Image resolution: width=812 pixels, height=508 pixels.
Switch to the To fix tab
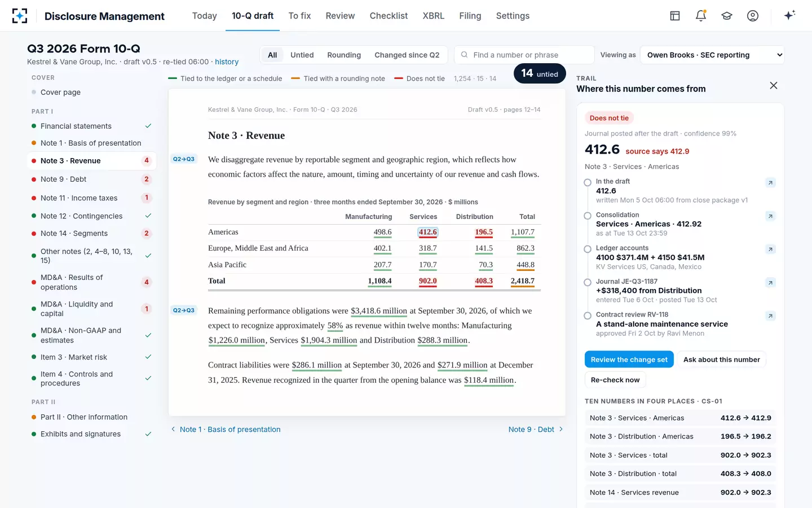[x=299, y=16]
